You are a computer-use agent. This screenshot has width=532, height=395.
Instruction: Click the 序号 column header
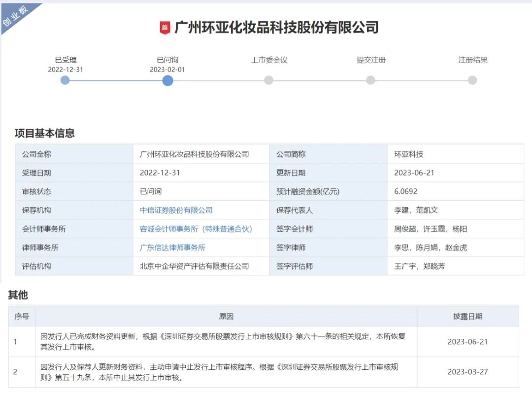[x=22, y=317]
